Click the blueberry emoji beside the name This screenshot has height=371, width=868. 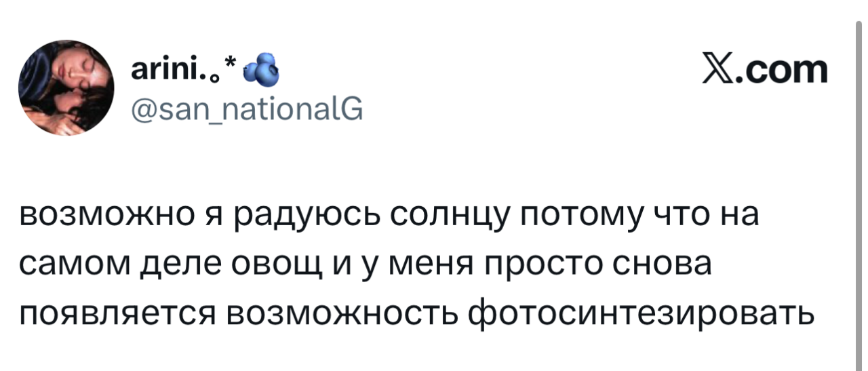point(258,71)
